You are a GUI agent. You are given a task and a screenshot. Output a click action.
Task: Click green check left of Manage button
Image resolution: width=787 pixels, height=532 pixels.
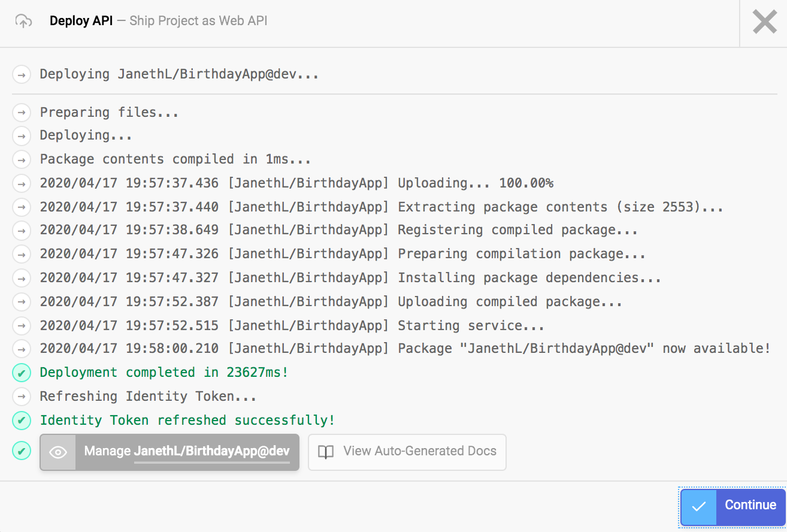(x=22, y=451)
